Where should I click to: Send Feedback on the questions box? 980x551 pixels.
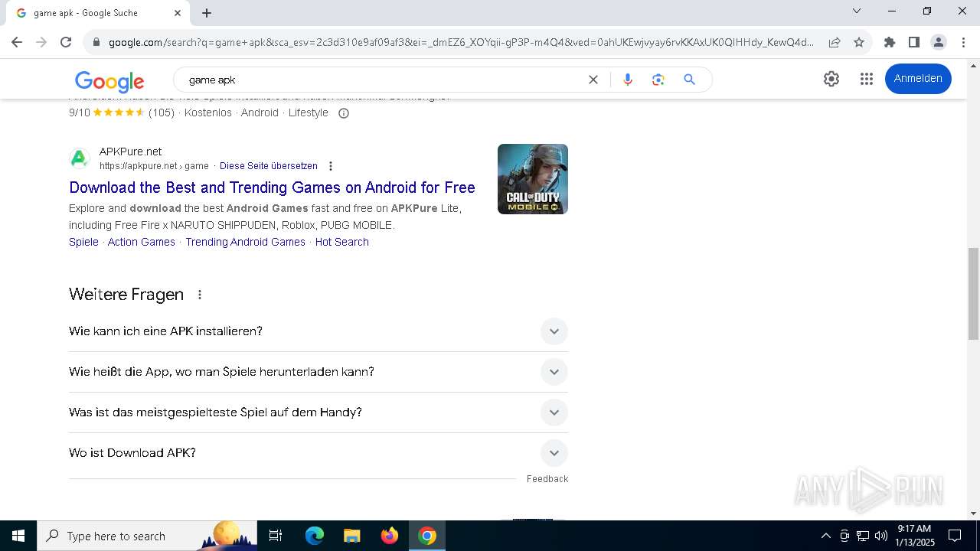tap(547, 479)
